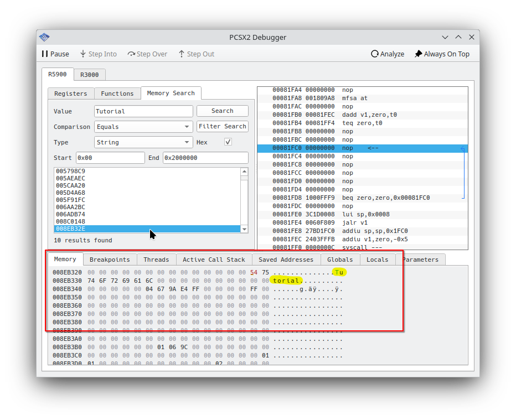Open the Threads tab
The image size is (516, 420).
tap(156, 260)
